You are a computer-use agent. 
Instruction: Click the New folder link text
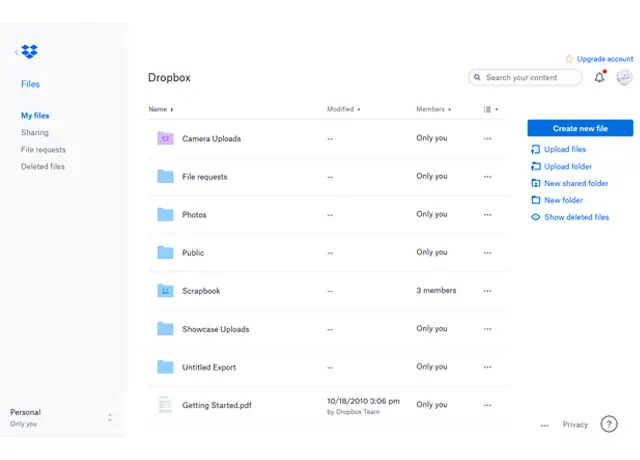(563, 200)
